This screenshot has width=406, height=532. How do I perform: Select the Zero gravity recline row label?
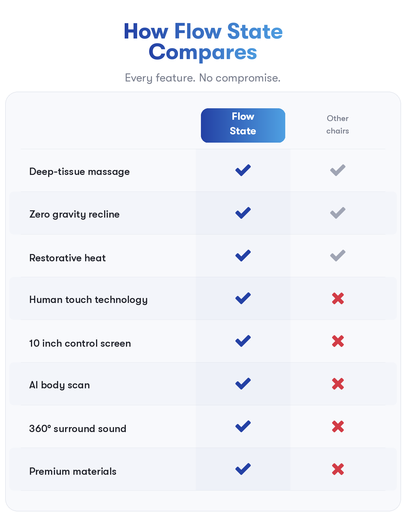(x=74, y=214)
